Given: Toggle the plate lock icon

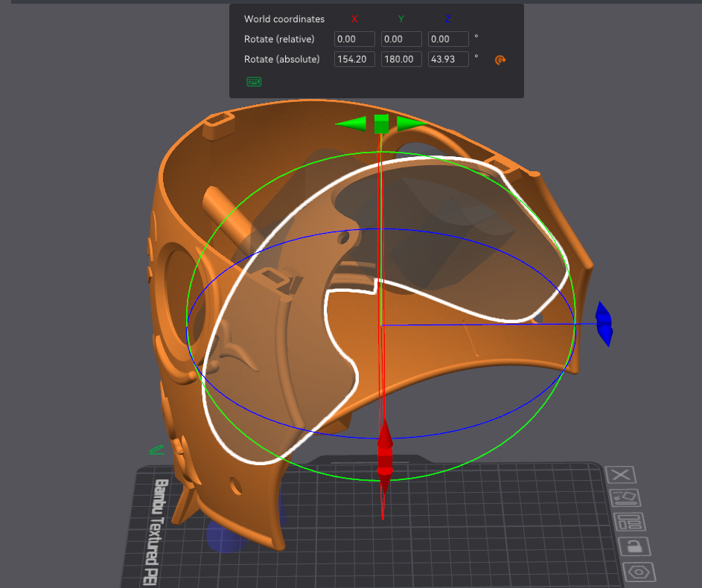Looking at the screenshot, I should [x=633, y=546].
